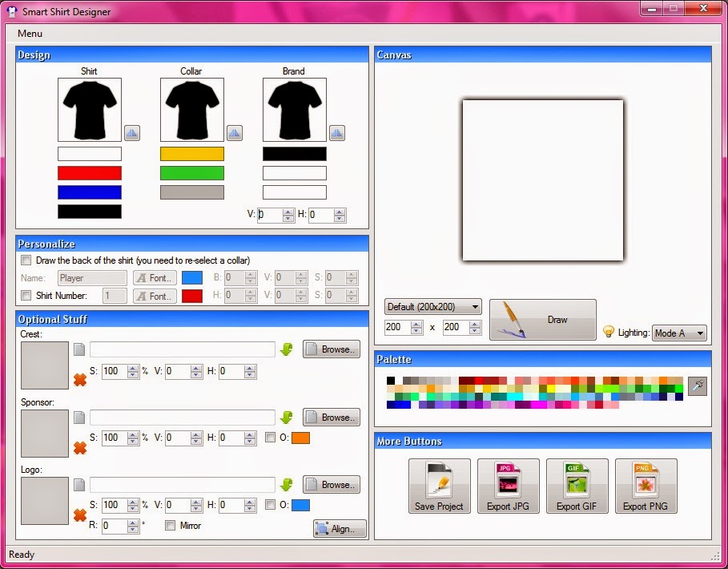Viewport: 728px width, 569px height.
Task: Open the Lighting Mode A dropdown
Action: coord(679,333)
